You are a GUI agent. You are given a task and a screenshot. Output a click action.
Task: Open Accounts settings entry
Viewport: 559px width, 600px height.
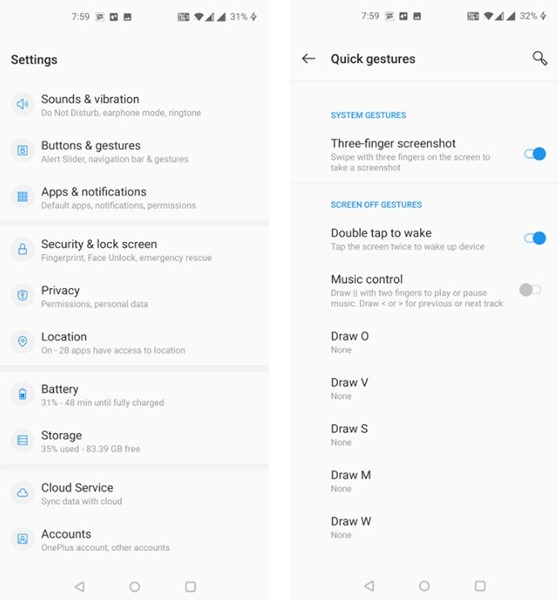[x=134, y=540]
